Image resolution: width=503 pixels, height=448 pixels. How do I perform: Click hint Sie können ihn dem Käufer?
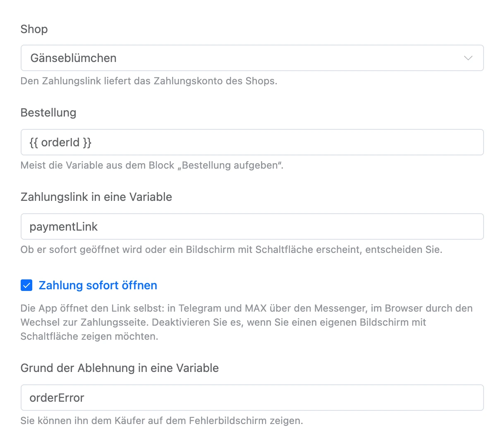[162, 421]
